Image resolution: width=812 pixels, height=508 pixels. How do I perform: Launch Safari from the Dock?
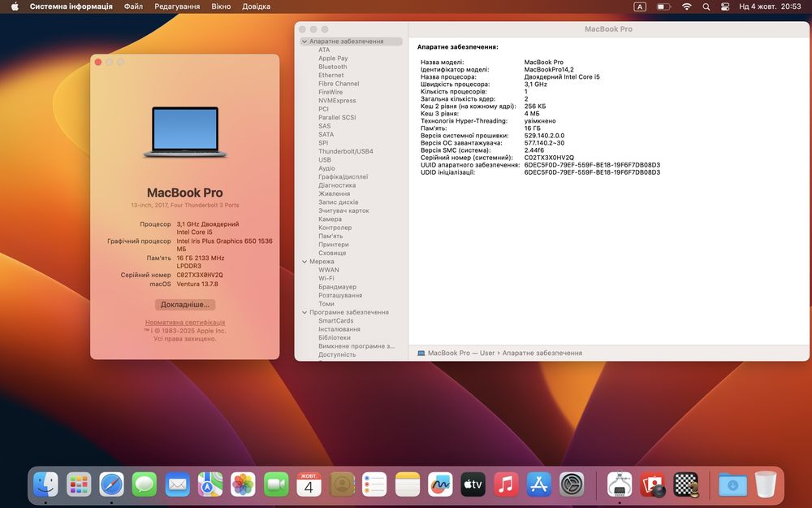coord(111,484)
